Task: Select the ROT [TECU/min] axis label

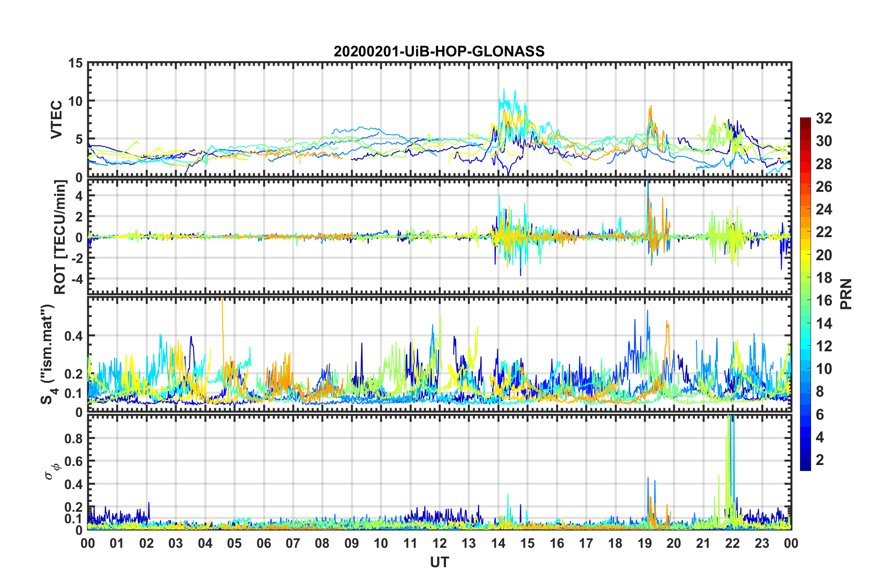Action: [60, 237]
